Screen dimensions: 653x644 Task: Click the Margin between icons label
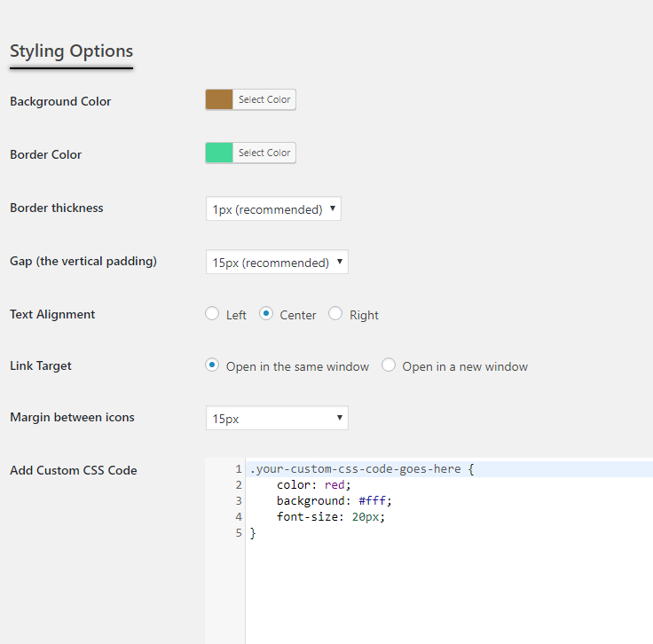[72, 417]
